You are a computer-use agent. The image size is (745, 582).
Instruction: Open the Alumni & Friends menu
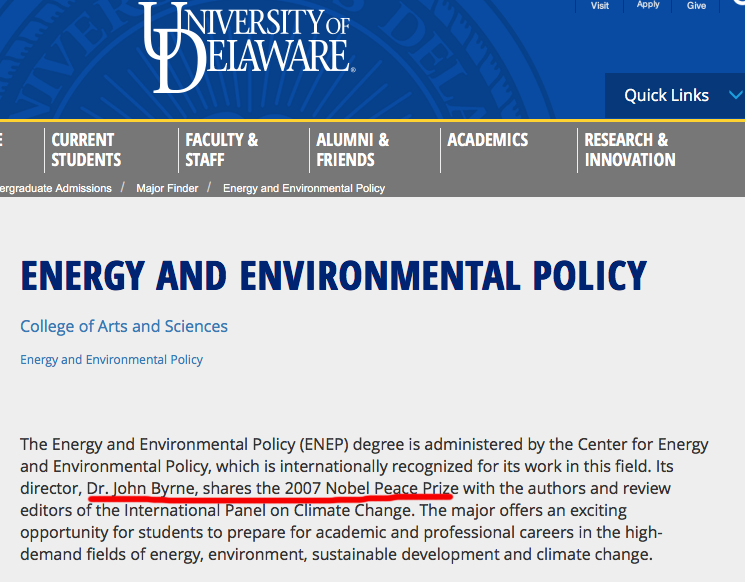(353, 150)
